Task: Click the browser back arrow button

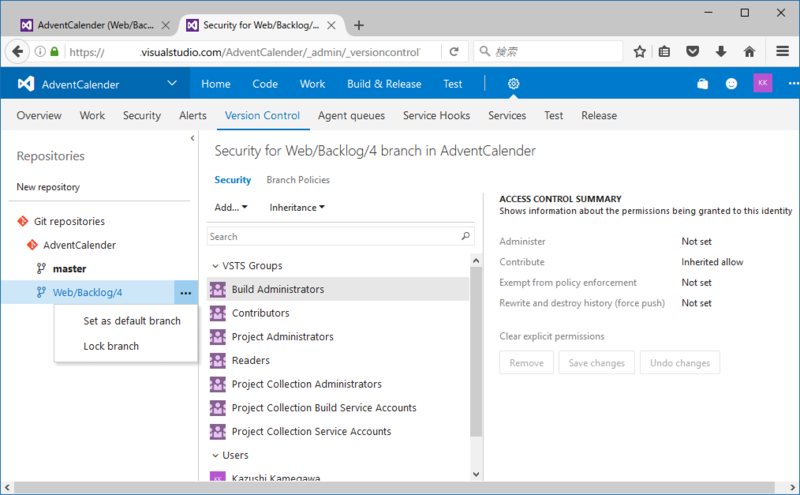Action: tap(17, 52)
